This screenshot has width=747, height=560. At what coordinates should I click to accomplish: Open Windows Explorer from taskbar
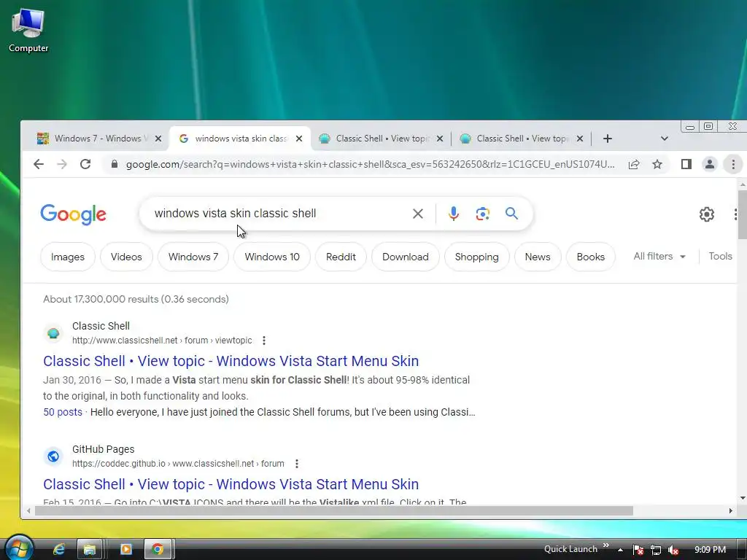coord(89,550)
